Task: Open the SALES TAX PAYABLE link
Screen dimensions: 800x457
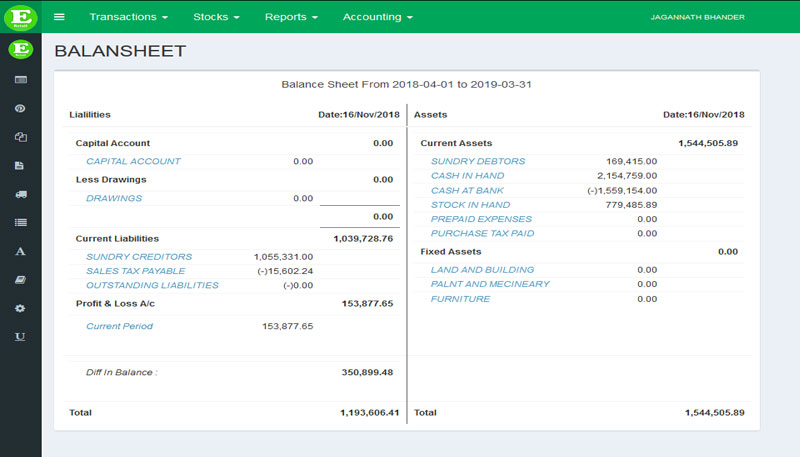Action: click(135, 271)
